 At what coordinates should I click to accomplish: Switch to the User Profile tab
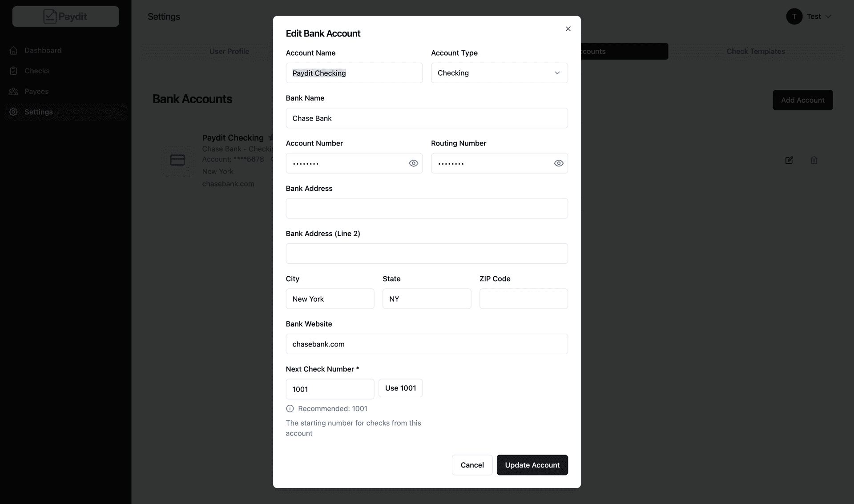pos(229,52)
